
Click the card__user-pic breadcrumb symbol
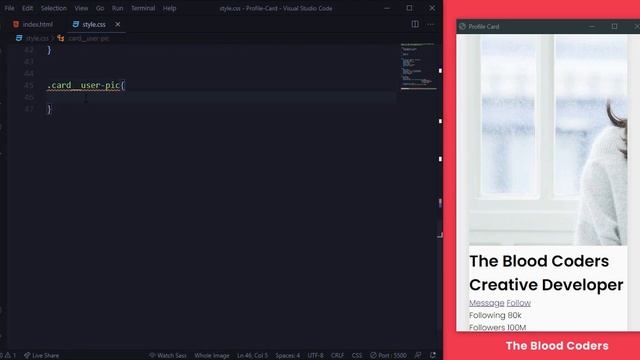(88, 38)
